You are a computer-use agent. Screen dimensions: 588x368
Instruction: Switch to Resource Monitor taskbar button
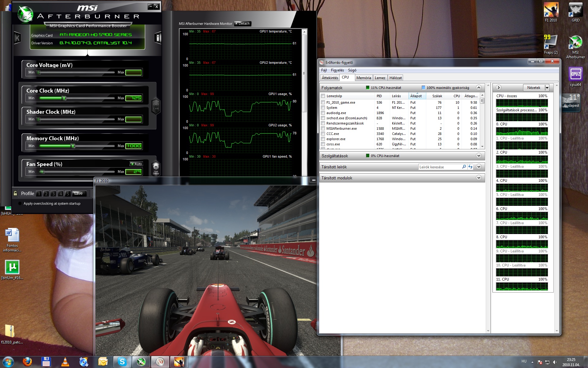(160, 362)
